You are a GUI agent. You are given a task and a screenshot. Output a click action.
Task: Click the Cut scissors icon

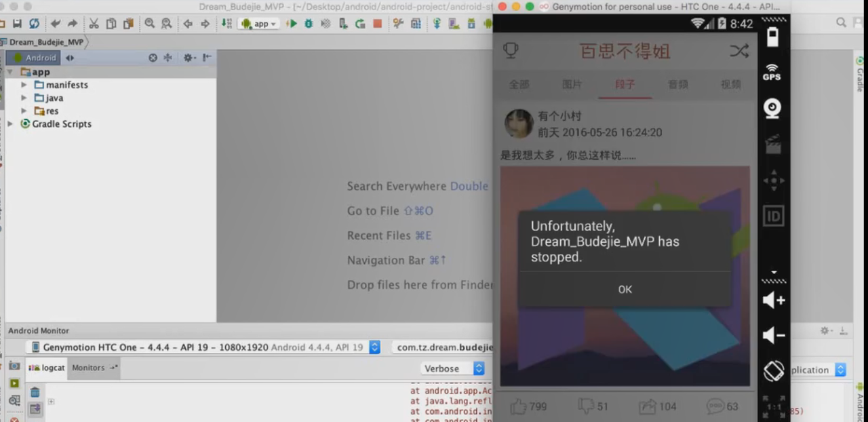(94, 24)
